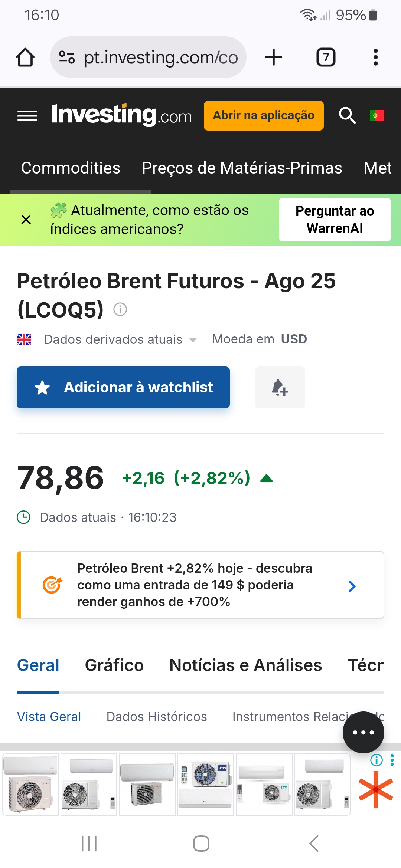The height and width of the screenshot is (868, 401).
Task: Open the browser three-dot overflow menu
Action: [x=376, y=57]
